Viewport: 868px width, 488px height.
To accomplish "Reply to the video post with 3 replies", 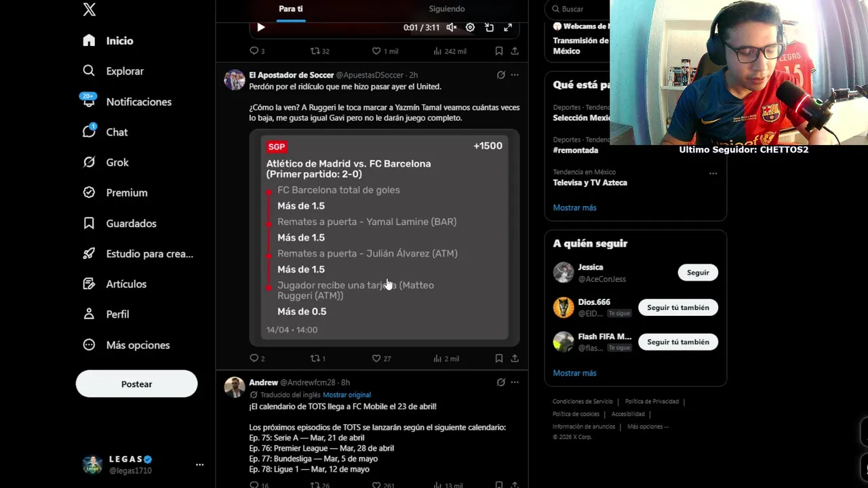I will point(257,51).
